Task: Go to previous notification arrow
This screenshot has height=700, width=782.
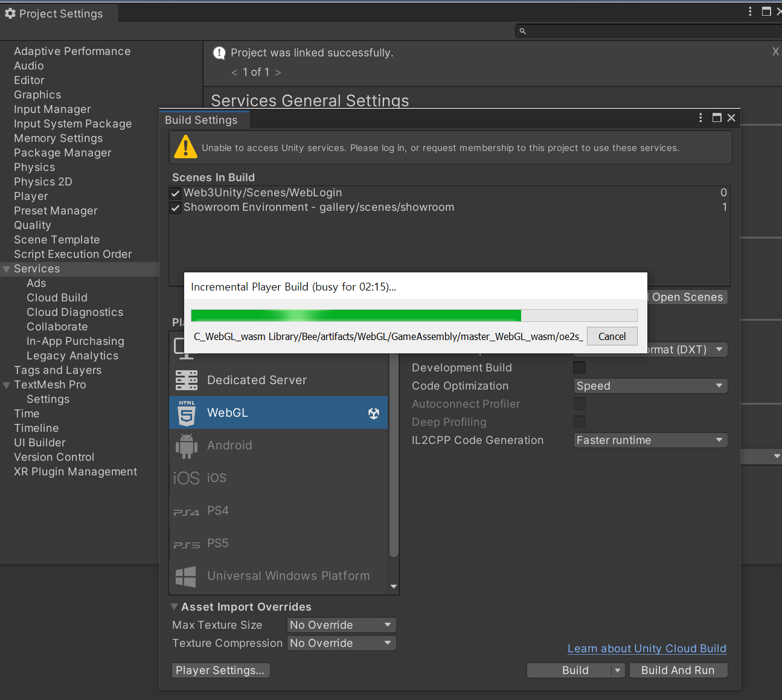Action: pos(234,72)
